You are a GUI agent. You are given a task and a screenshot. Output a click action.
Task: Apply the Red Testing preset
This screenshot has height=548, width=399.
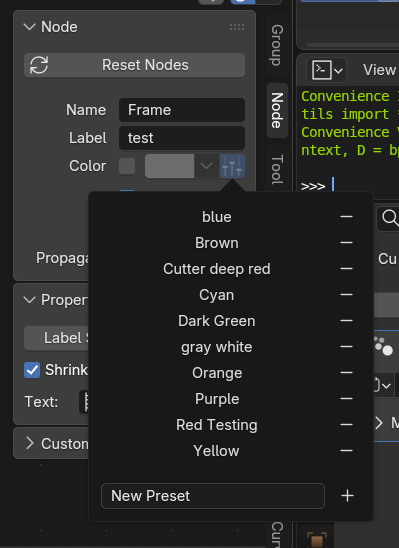217,425
